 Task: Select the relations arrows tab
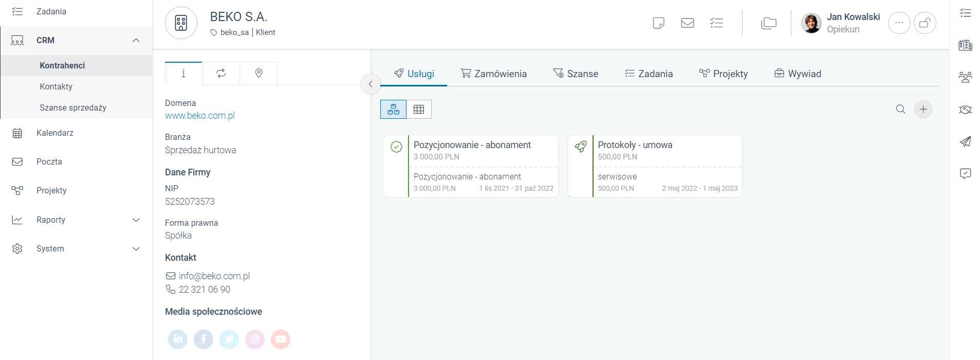click(221, 73)
